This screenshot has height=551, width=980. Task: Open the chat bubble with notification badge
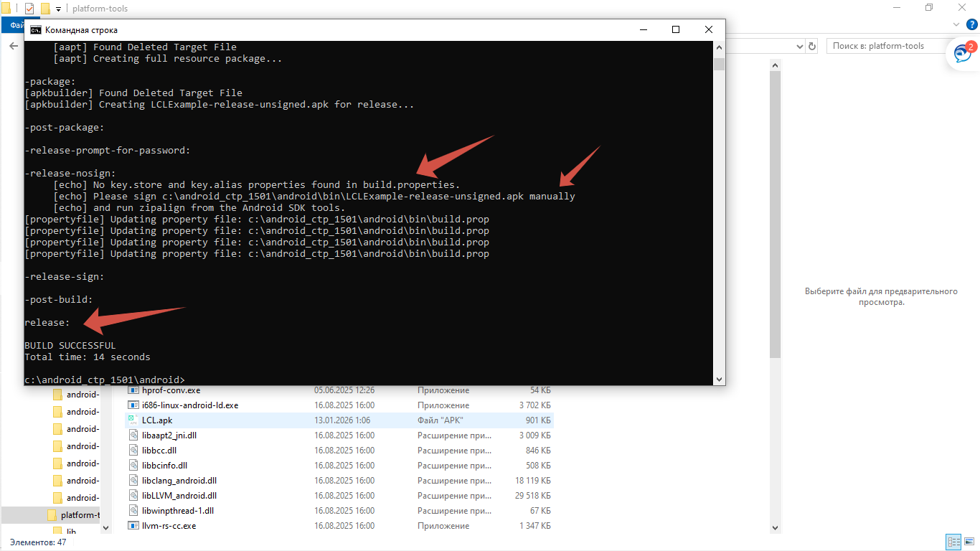pos(962,55)
